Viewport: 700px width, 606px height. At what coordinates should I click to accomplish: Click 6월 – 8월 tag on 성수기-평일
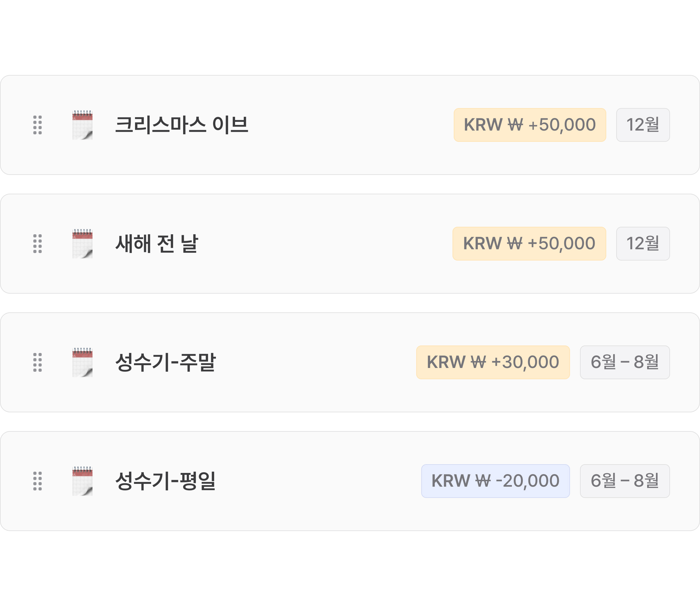click(625, 481)
